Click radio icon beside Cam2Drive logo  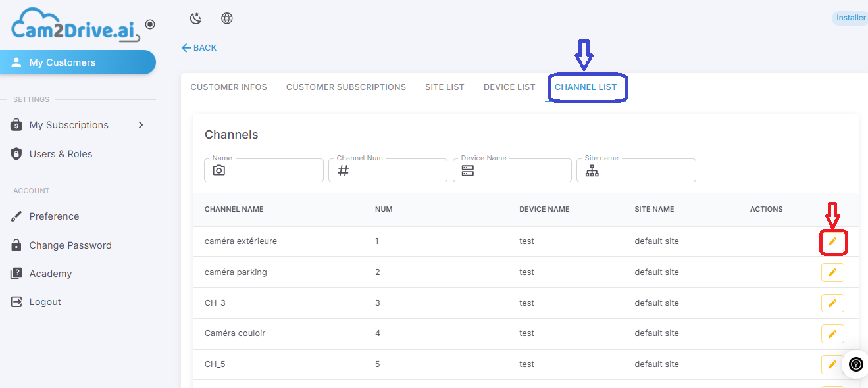(150, 24)
